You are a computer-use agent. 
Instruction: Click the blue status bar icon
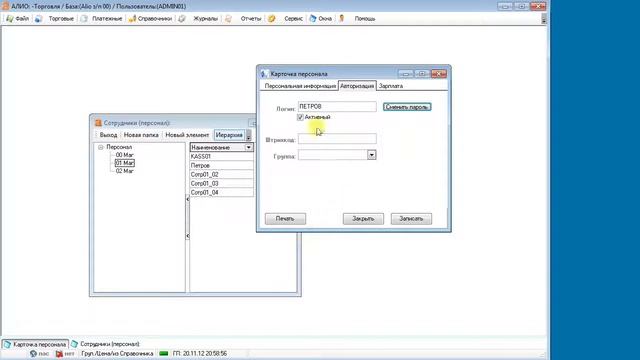(x=33, y=354)
